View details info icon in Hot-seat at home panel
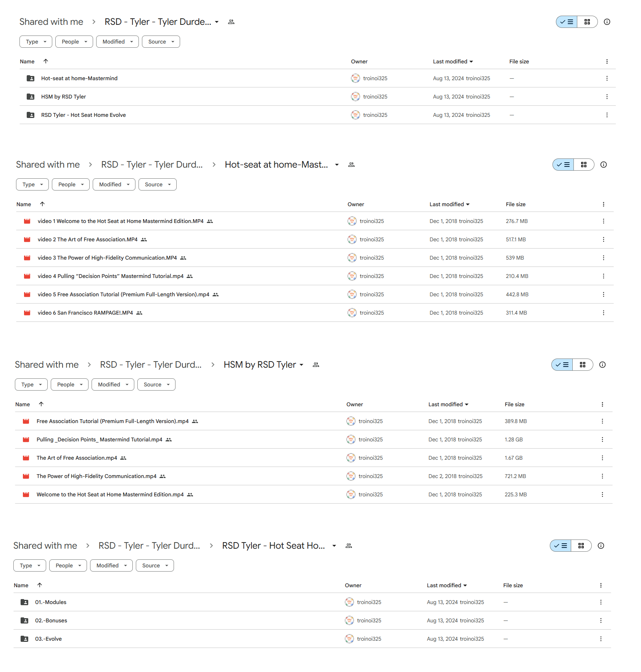Viewport: 641px width, 672px height. tap(603, 165)
